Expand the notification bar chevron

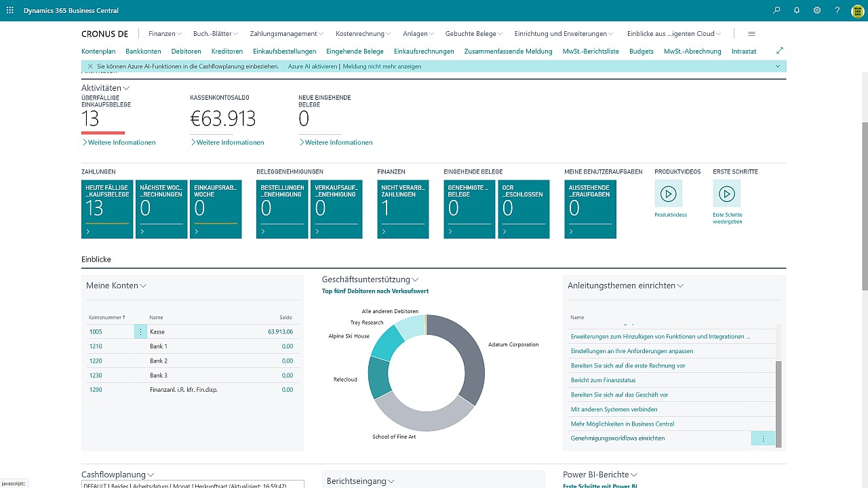point(778,66)
